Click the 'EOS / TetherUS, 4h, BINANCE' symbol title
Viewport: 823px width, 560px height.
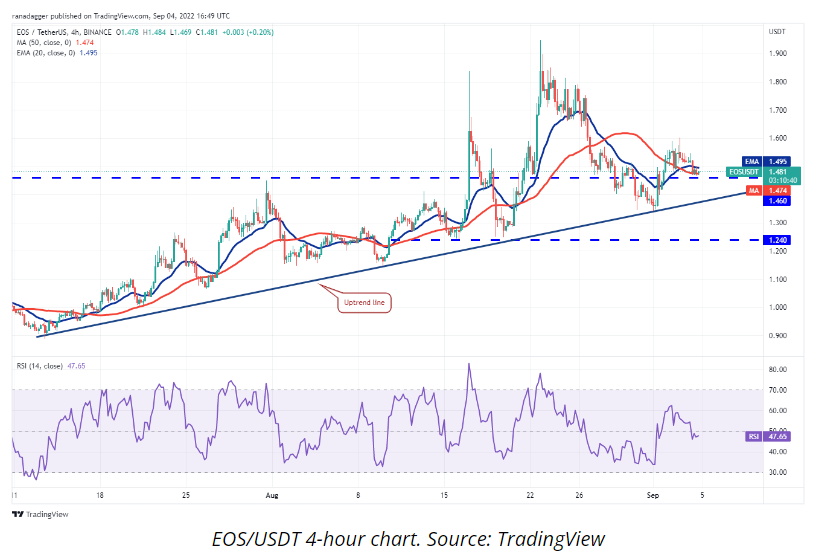[64, 32]
